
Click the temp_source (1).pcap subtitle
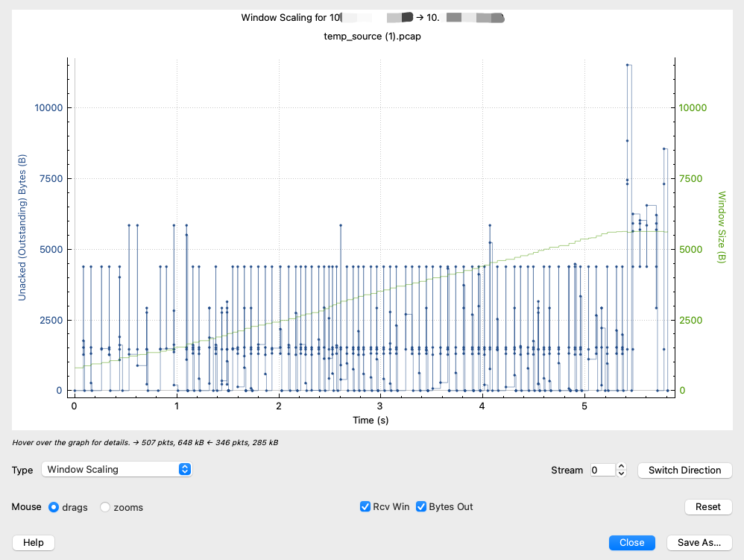point(372,35)
